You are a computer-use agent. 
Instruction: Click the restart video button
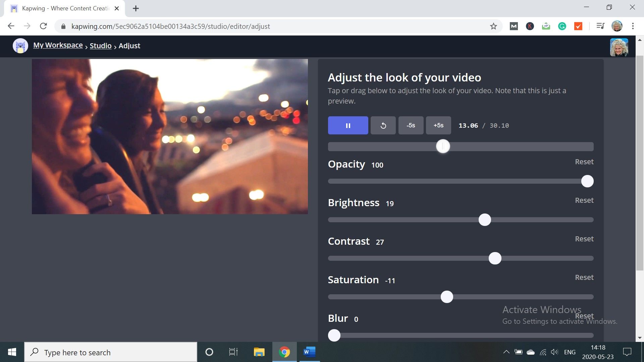(x=383, y=125)
